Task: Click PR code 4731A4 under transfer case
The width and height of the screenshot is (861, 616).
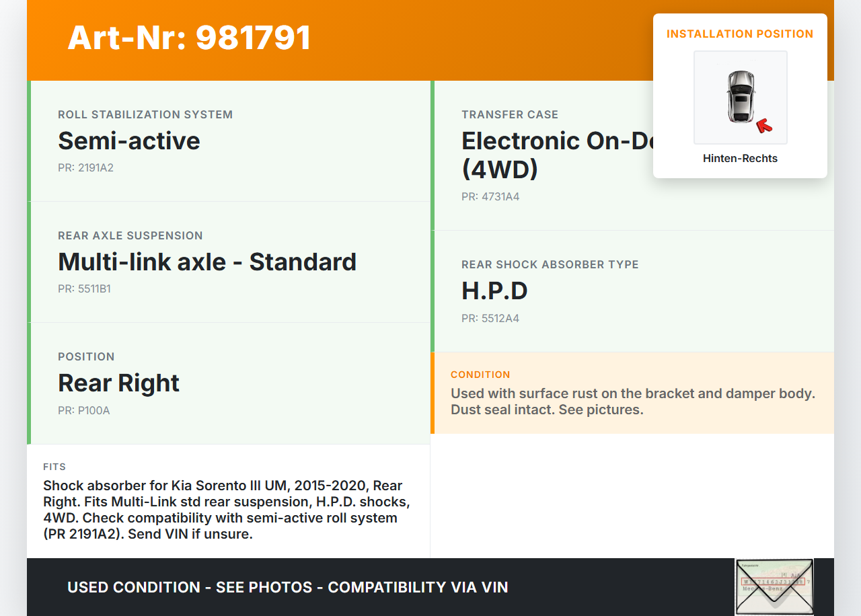Action: (490, 197)
